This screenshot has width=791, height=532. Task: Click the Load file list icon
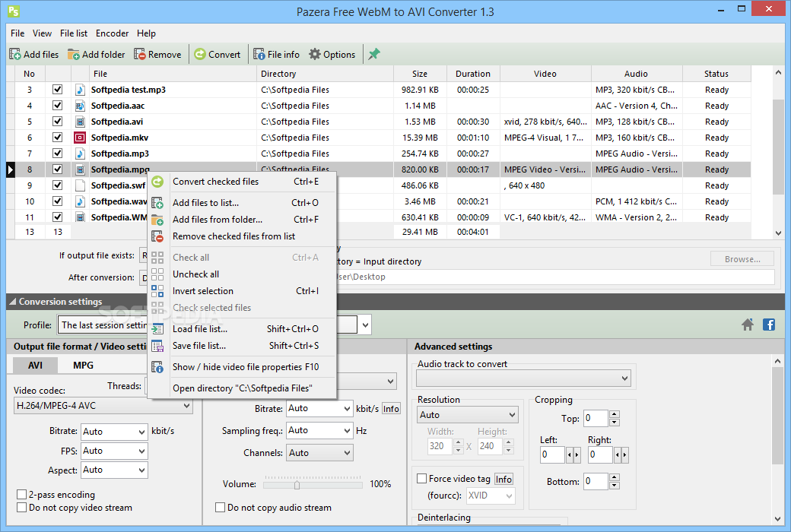pos(157,329)
